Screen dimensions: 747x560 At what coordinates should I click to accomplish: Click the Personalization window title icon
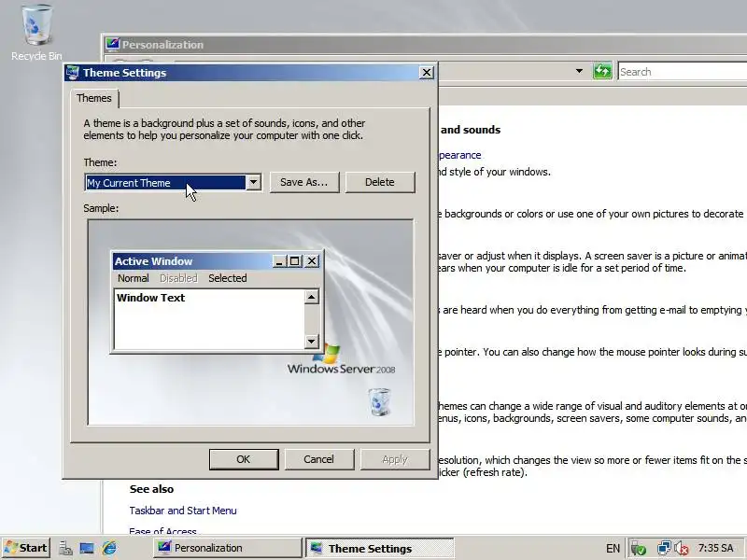click(x=112, y=44)
